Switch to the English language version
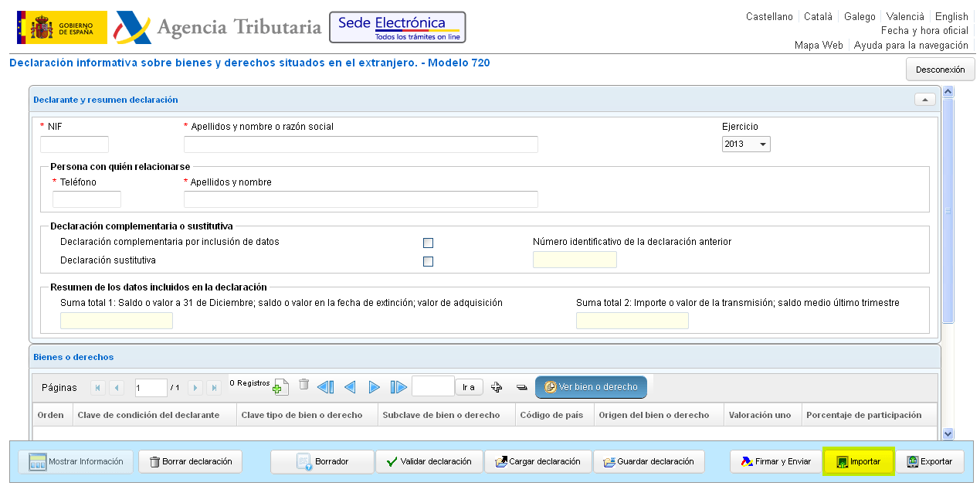 (x=951, y=16)
